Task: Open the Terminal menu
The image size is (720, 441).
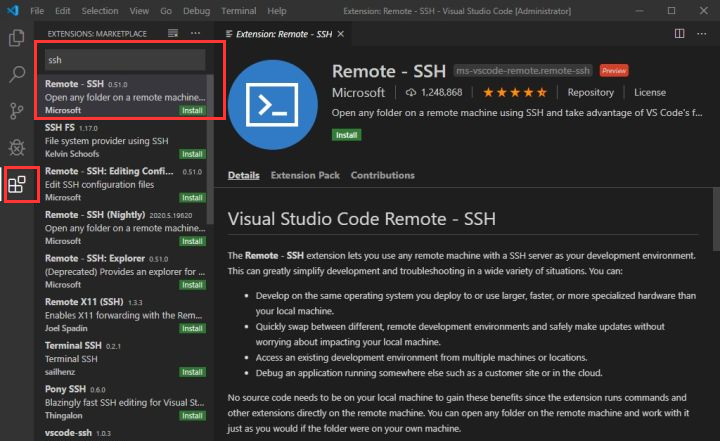Action: click(x=239, y=11)
